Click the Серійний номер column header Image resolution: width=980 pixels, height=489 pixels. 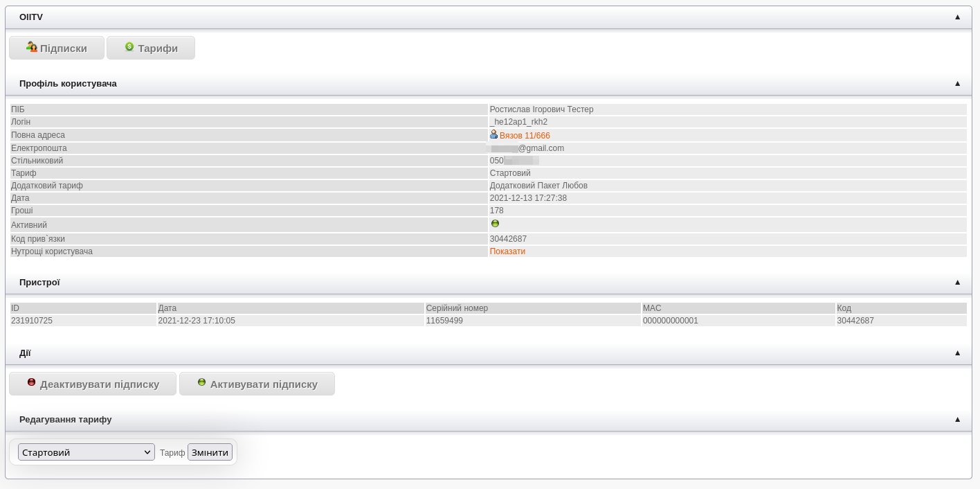point(457,308)
